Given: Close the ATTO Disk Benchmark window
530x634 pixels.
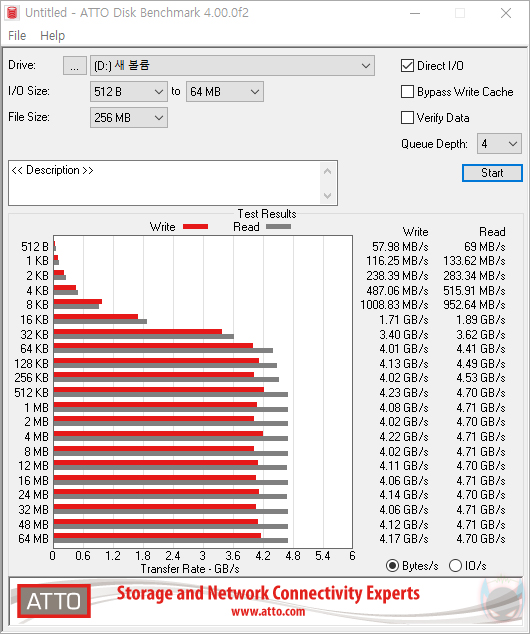Looking at the screenshot, I should coord(506,13).
